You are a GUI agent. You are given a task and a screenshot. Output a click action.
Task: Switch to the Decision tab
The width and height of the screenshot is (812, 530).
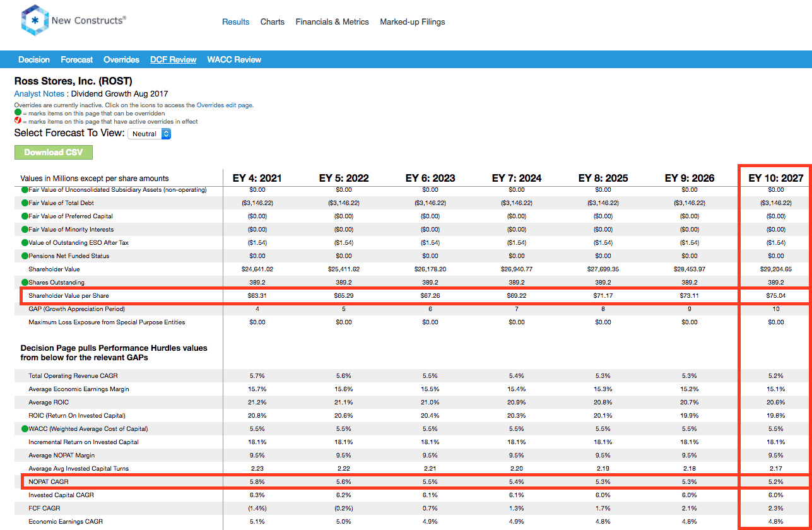click(x=34, y=59)
